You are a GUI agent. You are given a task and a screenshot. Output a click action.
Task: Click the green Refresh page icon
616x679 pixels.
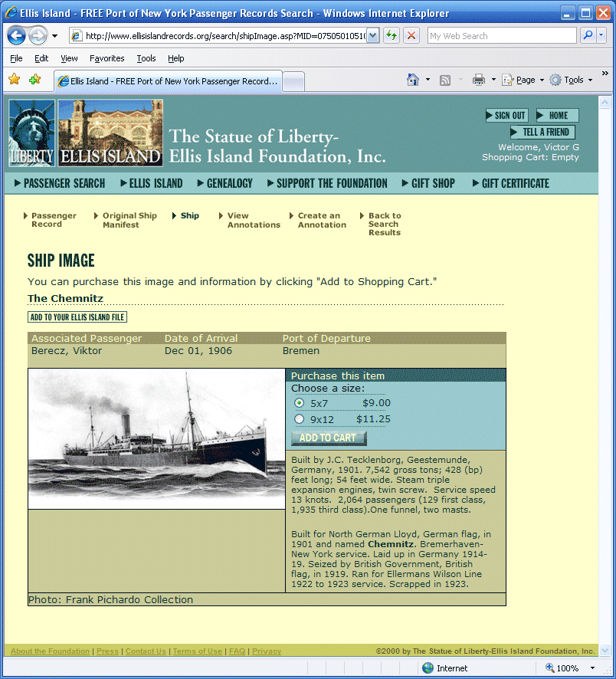click(x=392, y=35)
